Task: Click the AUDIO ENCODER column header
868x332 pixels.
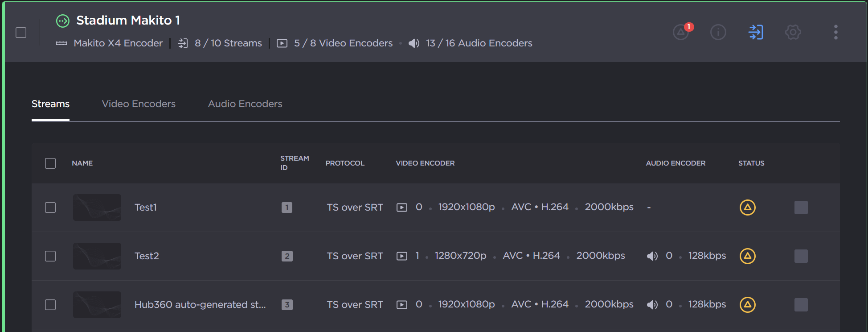Action: (676, 163)
